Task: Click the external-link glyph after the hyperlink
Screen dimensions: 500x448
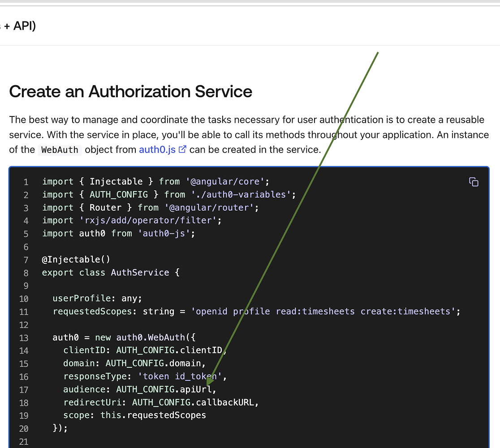Action: click(x=182, y=149)
